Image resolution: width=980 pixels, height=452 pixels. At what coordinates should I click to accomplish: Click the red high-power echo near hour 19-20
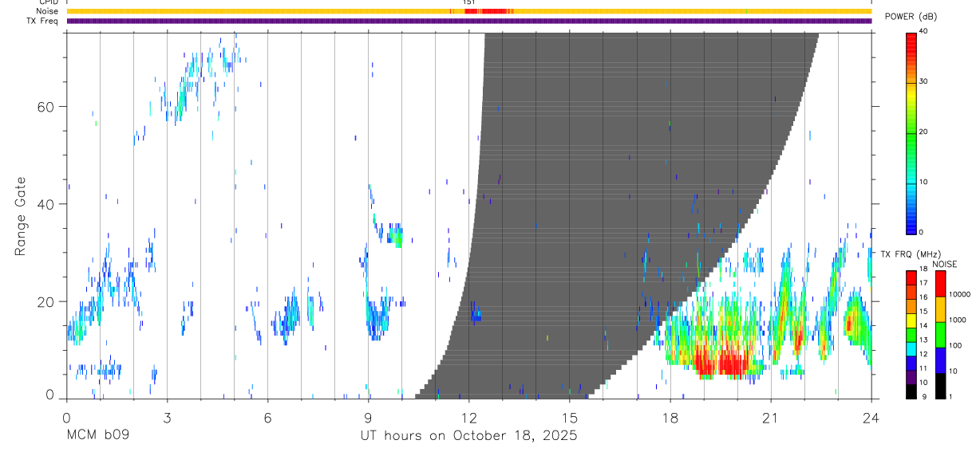click(x=722, y=363)
